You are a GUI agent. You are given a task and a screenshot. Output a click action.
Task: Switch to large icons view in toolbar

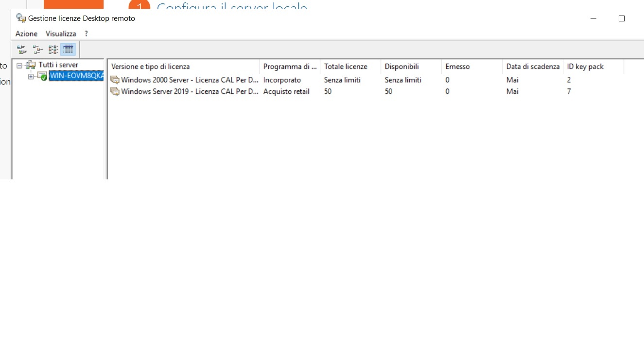pyautogui.click(x=21, y=49)
